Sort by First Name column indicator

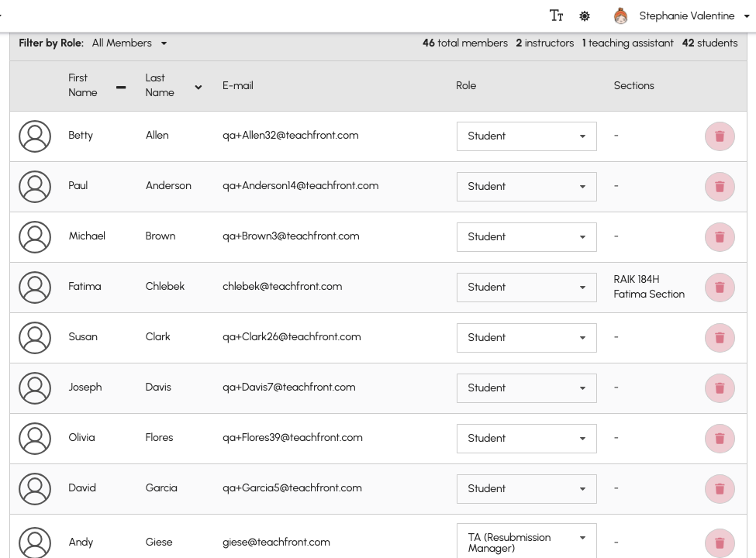pyautogui.click(x=121, y=88)
